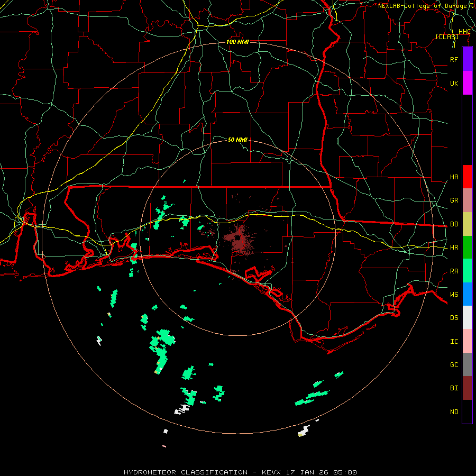Click the UK magenta legend swatch
Screen dimensions: 476x476
467,83
